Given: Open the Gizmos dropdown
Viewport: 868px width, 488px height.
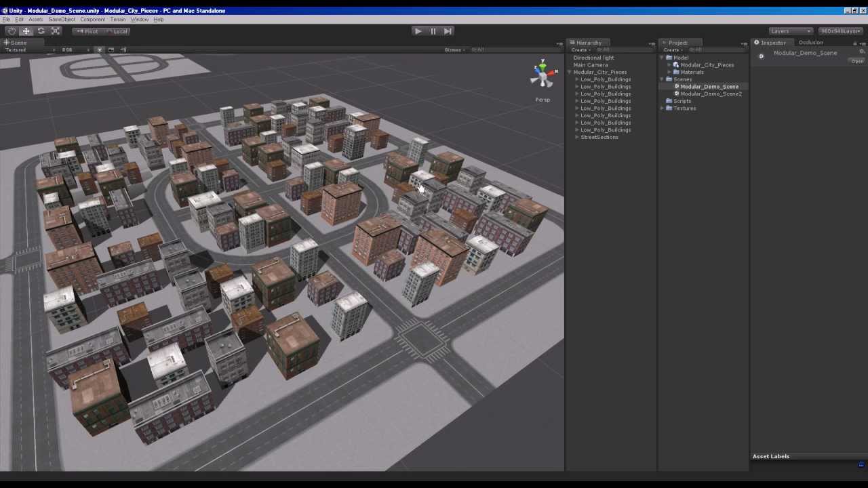Looking at the screenshot, I should point(454,49).
